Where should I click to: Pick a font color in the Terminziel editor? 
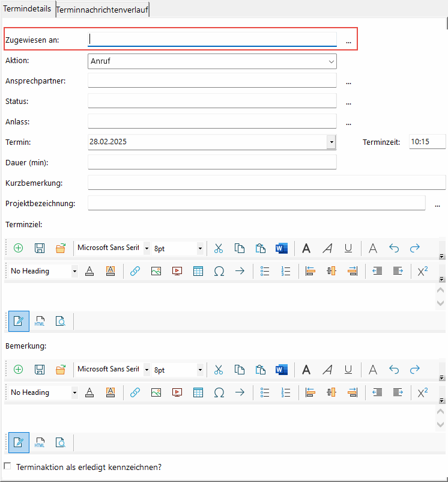(89, 271)
